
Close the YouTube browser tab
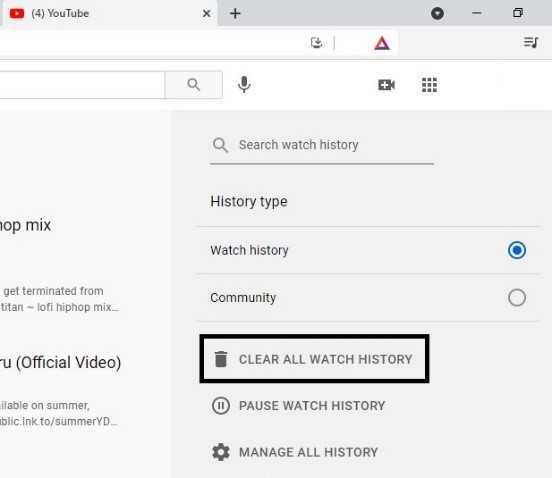[207, 13]
